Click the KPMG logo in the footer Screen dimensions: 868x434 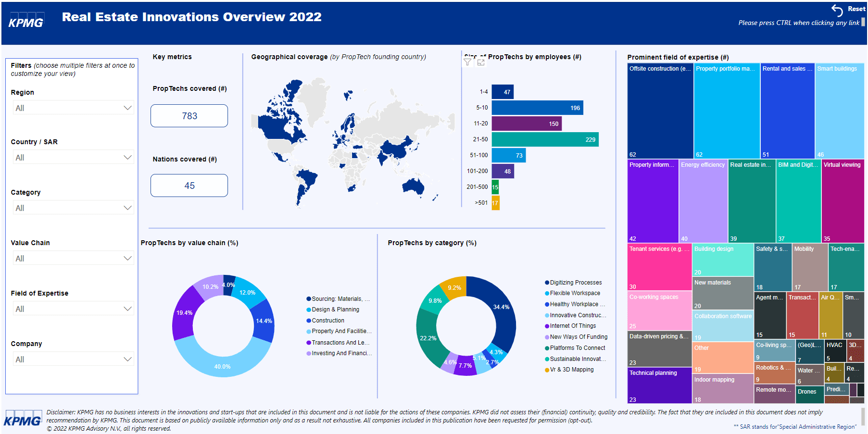pos(23,419)
